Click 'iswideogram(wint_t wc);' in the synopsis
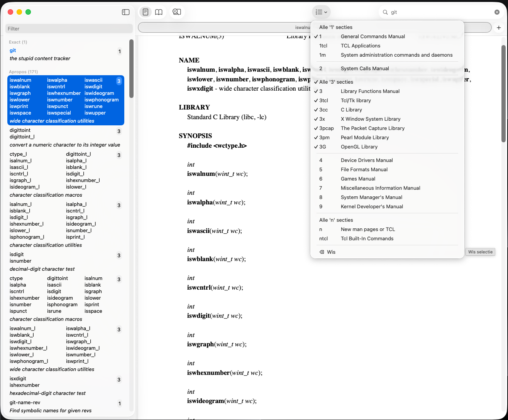The width and height of the screenshot is (508, 420). 222,401
